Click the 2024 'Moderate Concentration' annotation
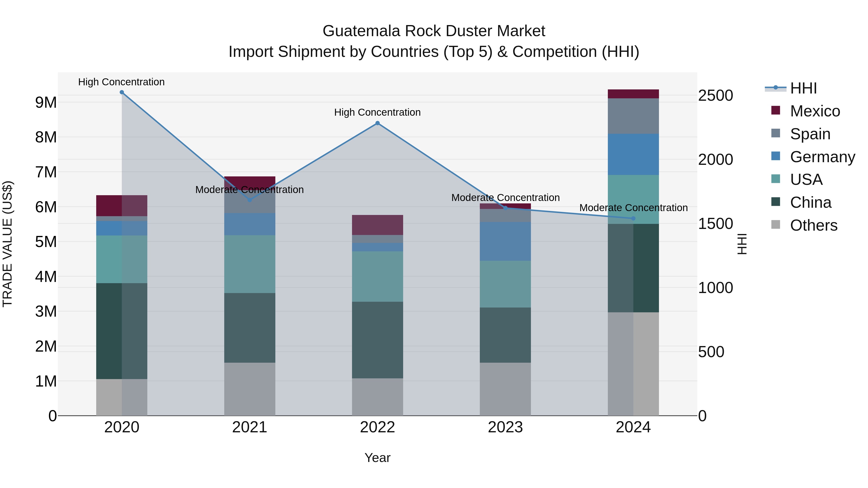868x488 pixels. click(633, 208)
